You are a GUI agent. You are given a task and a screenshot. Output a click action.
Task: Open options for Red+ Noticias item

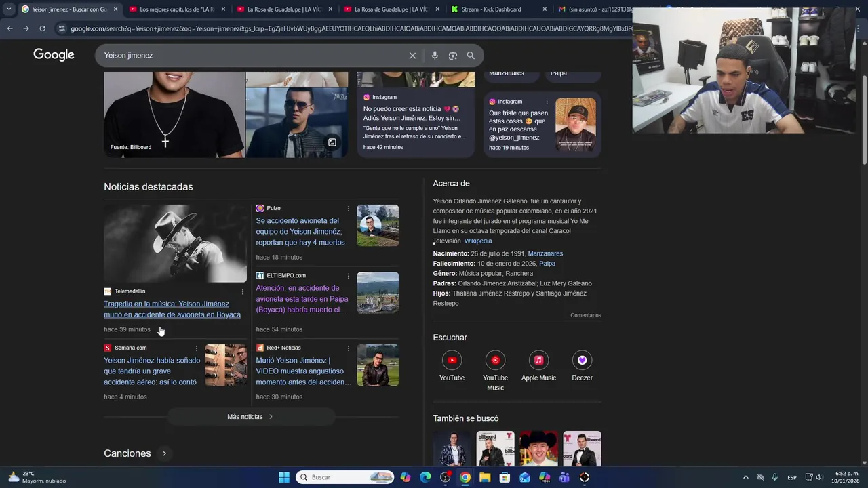tap(349, 348)
